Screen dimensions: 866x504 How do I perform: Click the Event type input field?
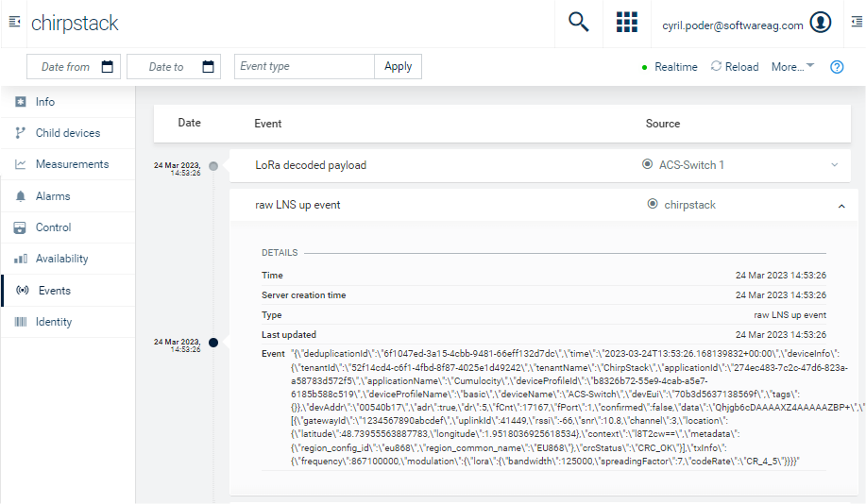304,67
